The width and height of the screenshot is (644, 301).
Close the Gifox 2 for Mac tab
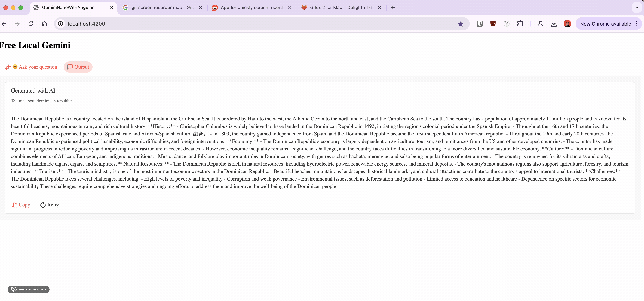[x=379, y=8]
